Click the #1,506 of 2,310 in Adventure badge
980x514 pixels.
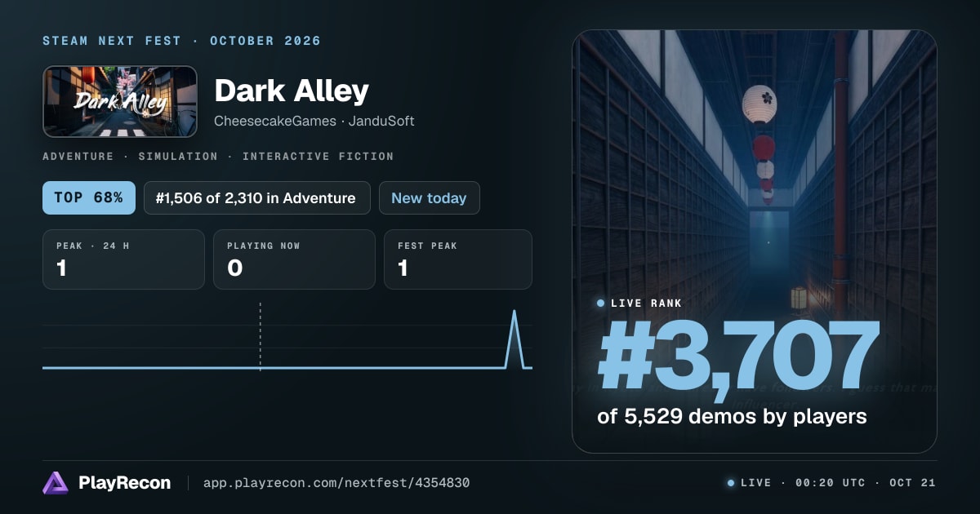(x=257, y=197)
